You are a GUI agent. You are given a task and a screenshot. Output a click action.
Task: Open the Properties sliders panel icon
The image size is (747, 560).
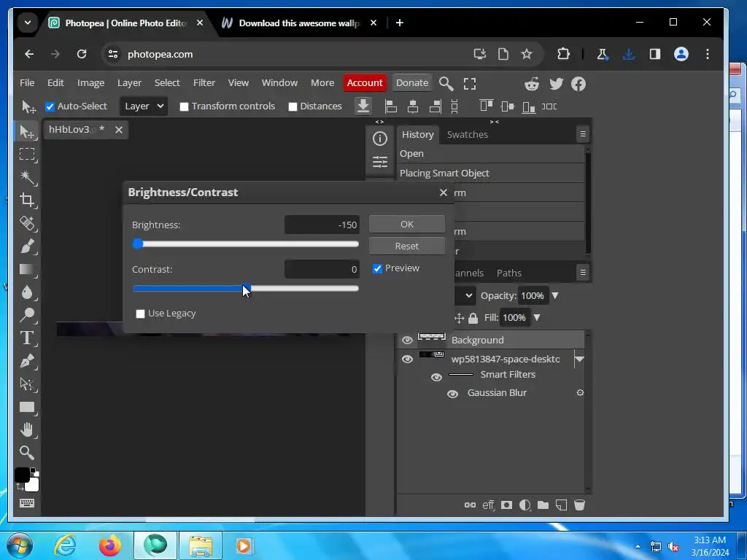(x=379, y=162)
